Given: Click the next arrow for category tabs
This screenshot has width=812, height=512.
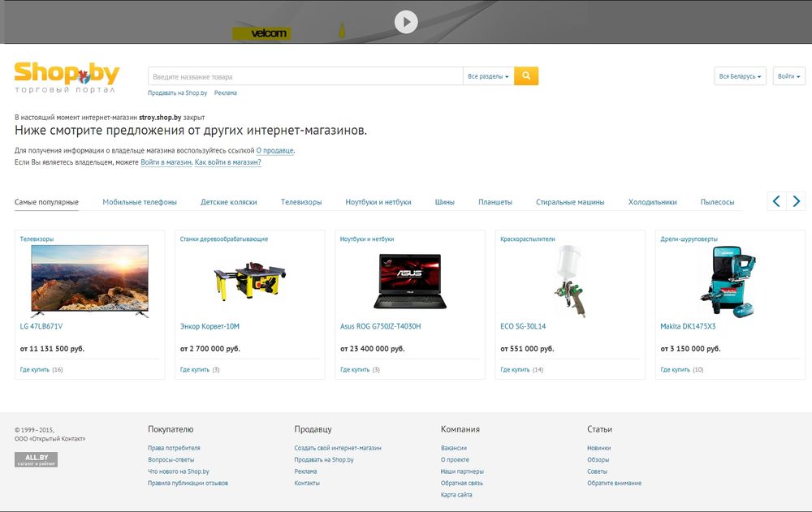Looking at the screenshot, I should tap(796, 201).
